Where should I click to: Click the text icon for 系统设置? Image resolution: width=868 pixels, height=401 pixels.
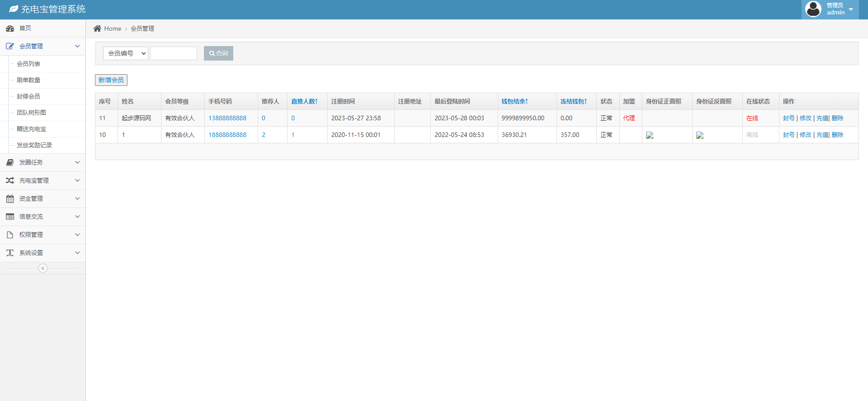point(10,253)
